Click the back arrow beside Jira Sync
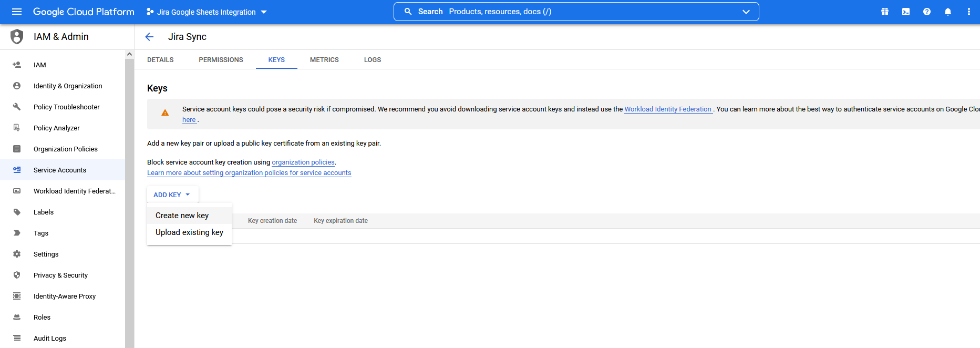 (149, 37)
